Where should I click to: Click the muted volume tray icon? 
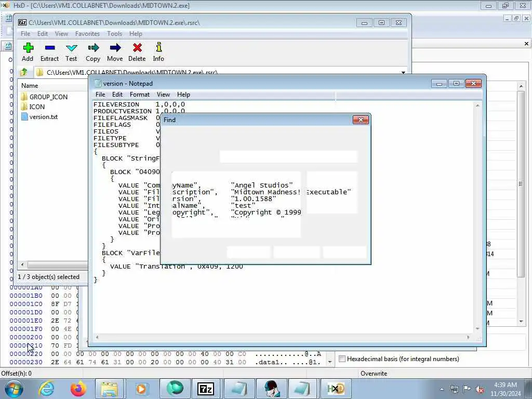click(480, 389)
